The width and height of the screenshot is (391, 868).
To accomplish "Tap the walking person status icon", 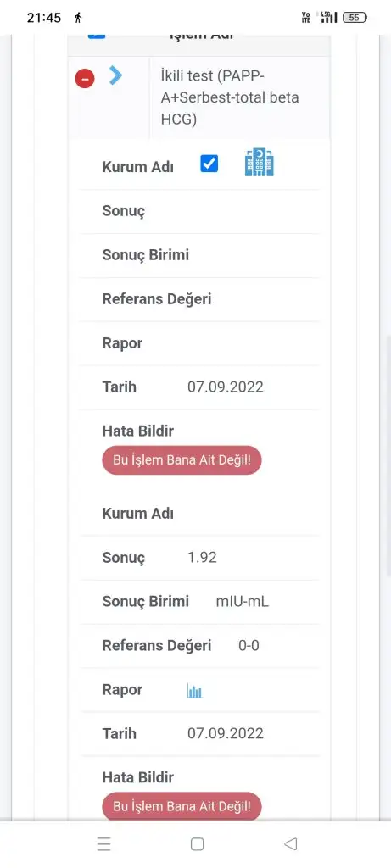I will [x=78, y=18].
